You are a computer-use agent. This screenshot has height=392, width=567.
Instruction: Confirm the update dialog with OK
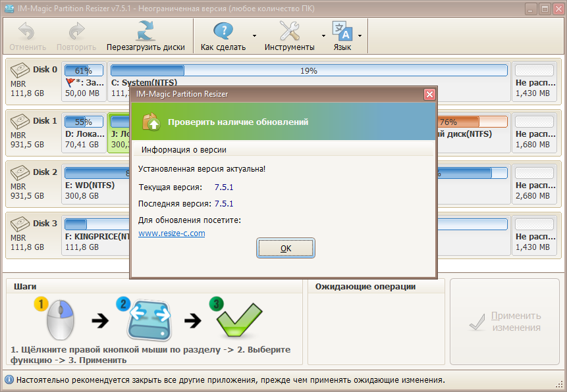pyautogui.click(x=286, y=248)
